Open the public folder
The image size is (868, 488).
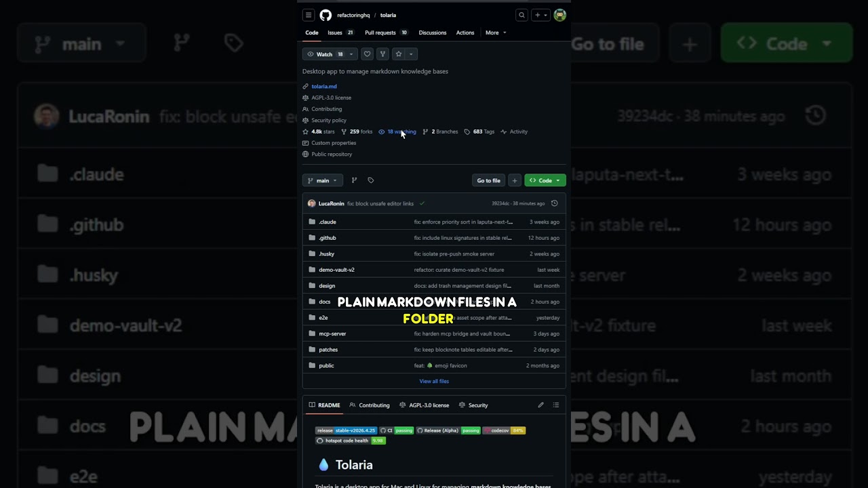coord(326,365)
